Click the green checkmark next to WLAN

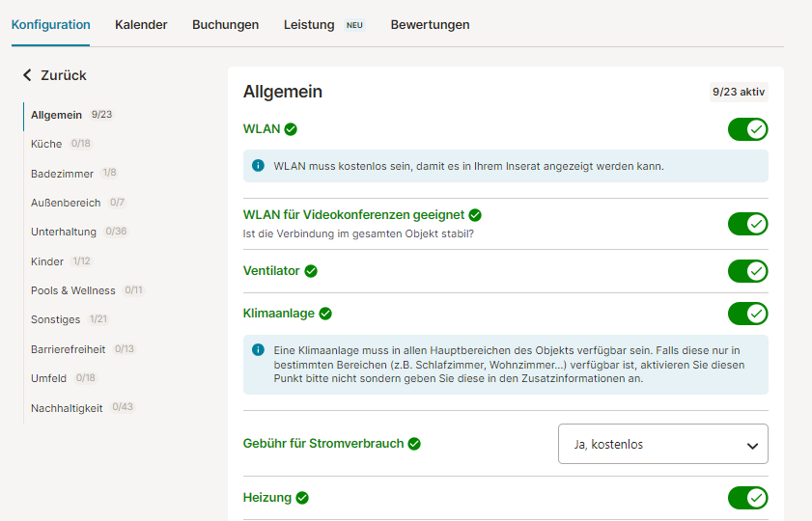291,129
